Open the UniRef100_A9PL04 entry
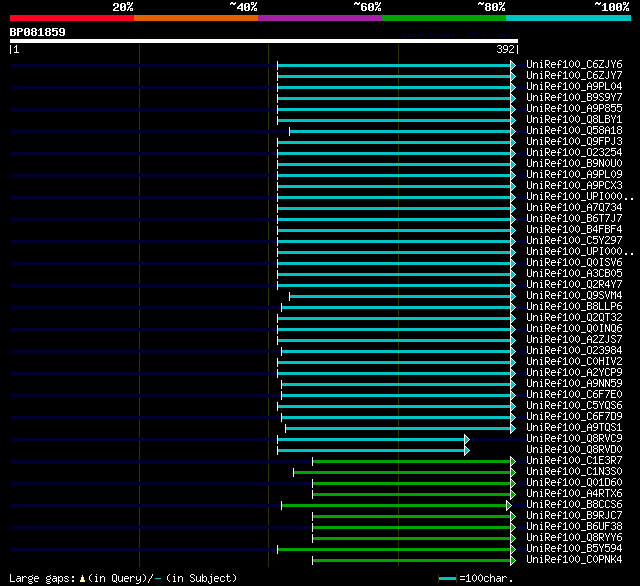640x586 pixels. 574,87
